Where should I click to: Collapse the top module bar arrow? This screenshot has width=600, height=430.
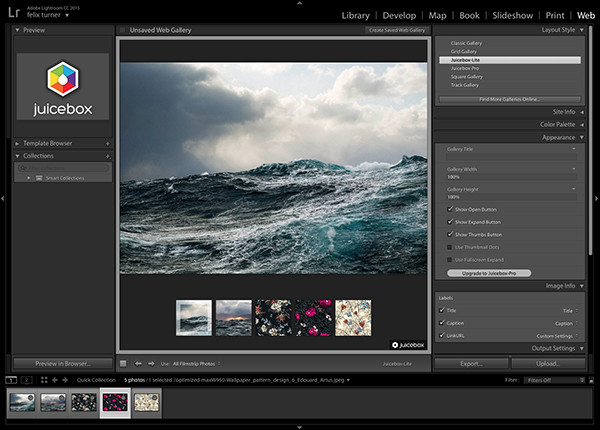[300, 3]
